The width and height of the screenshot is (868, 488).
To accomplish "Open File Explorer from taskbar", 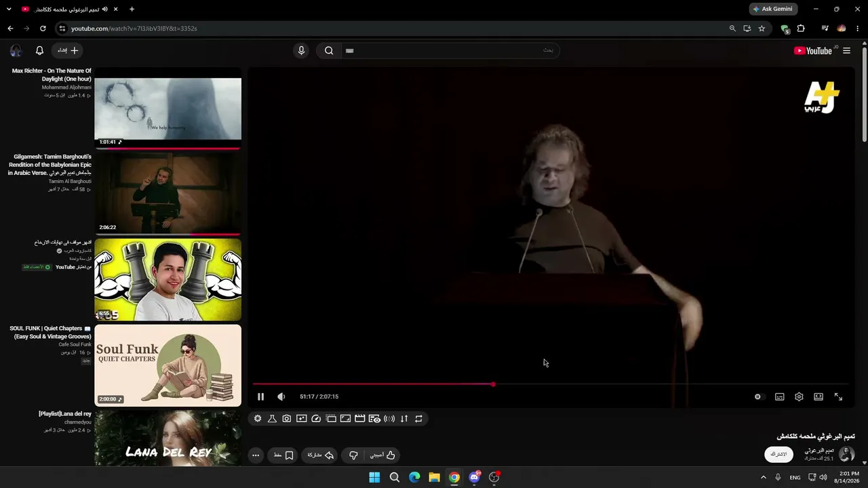I will tap(434, 477).
